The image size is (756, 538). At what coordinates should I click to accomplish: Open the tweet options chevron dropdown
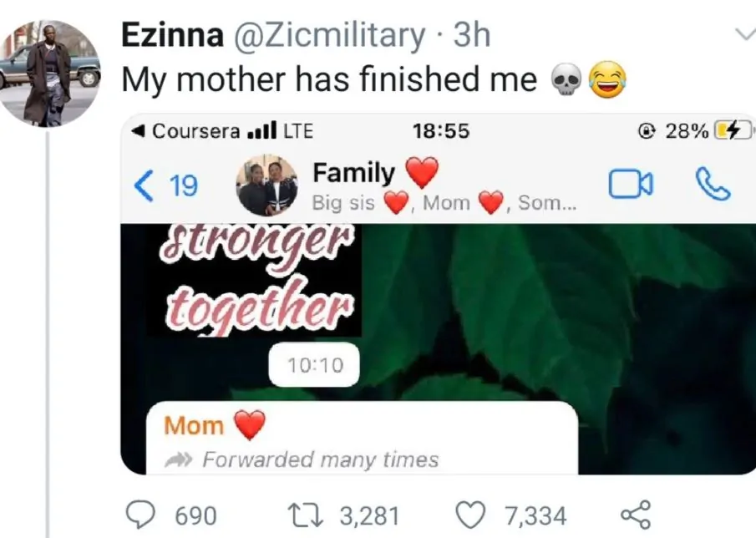(x=743, y=33)
